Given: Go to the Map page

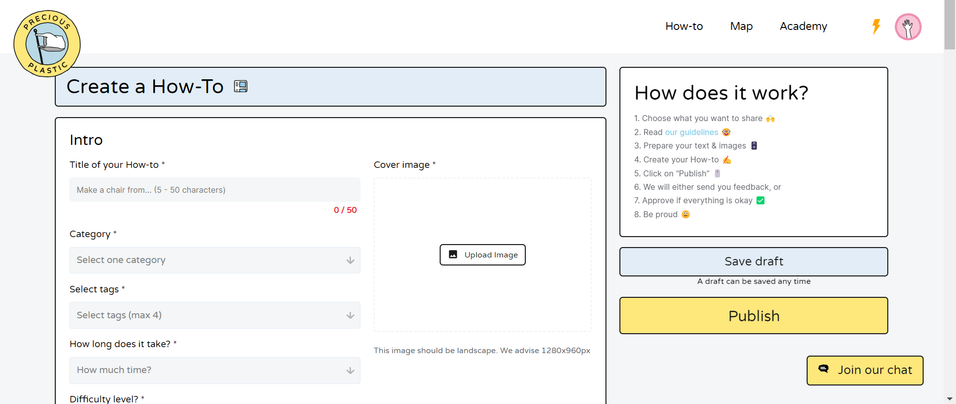Looking at the screenshot, I should 741,26.
